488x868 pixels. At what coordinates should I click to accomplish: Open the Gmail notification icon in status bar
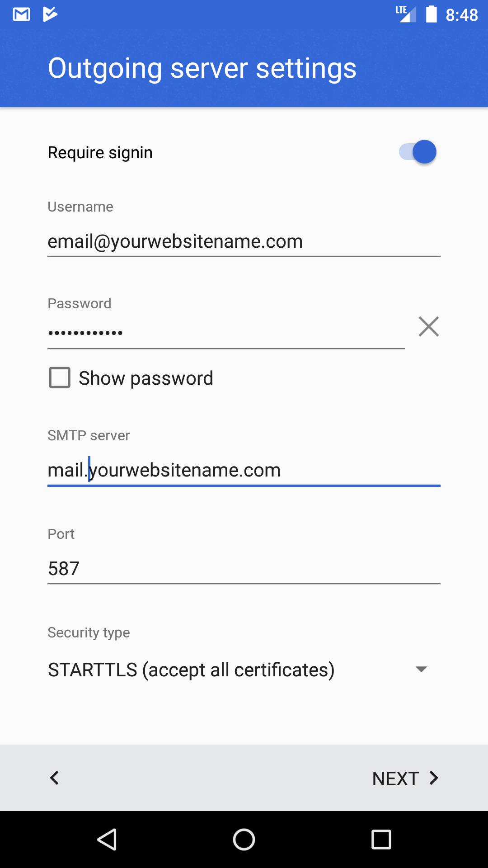[21, 14]
